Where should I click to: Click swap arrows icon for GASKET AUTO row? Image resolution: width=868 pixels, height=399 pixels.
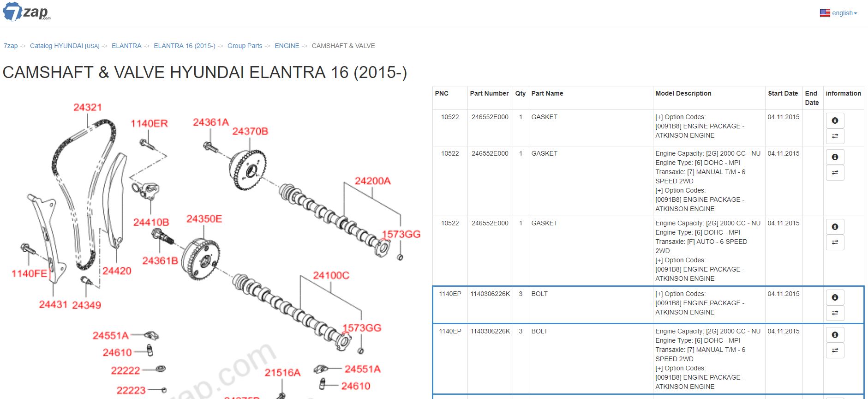(835, 242)
